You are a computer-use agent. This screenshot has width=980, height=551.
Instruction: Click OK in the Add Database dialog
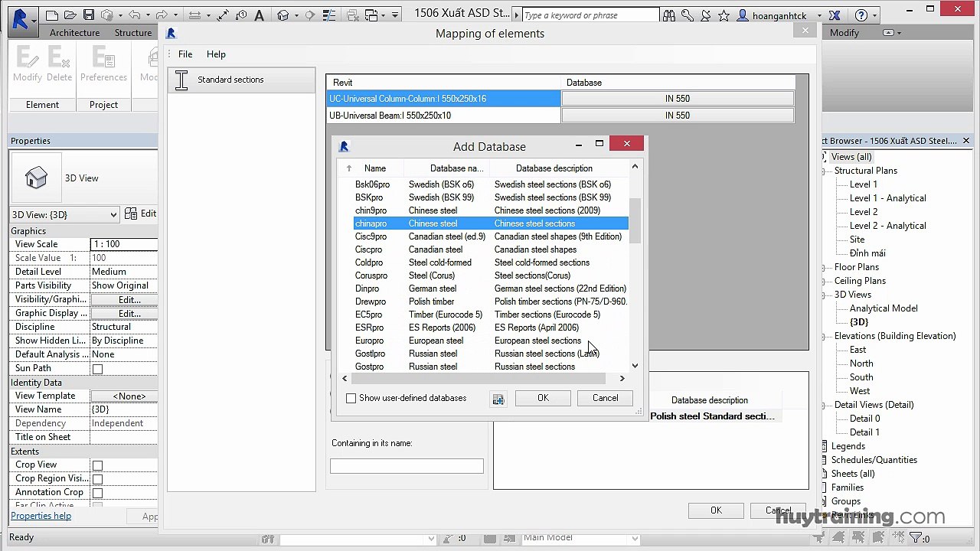tap(543, 398)
